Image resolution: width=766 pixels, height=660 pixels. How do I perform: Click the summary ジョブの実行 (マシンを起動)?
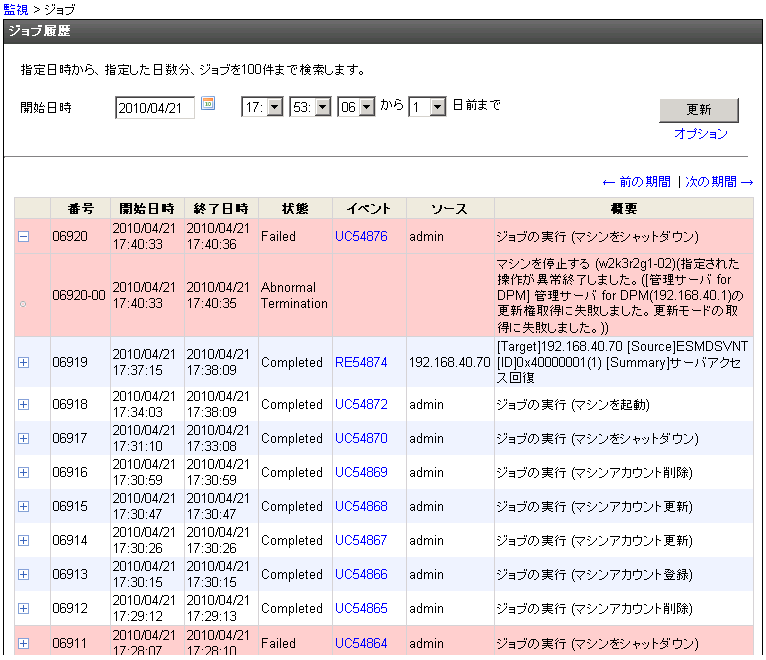click(x=573, y=405)
